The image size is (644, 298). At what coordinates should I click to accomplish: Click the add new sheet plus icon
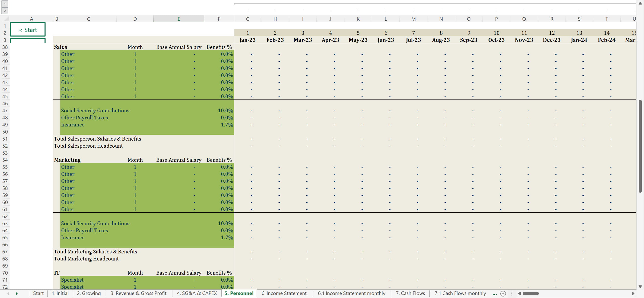pyautogui.click(x=503, y=293)
